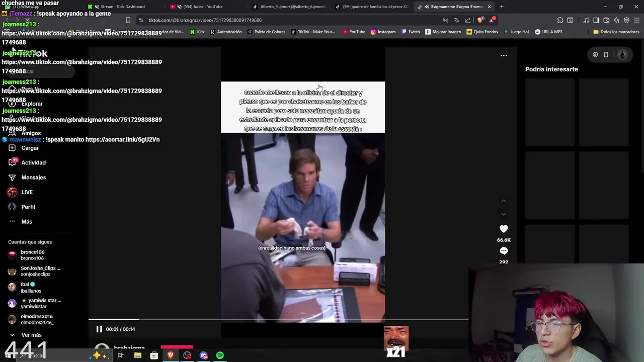Screen dimensions: 644x362
Task: Open the Quita Fondos bookmark
Action: tap(482, 32)
